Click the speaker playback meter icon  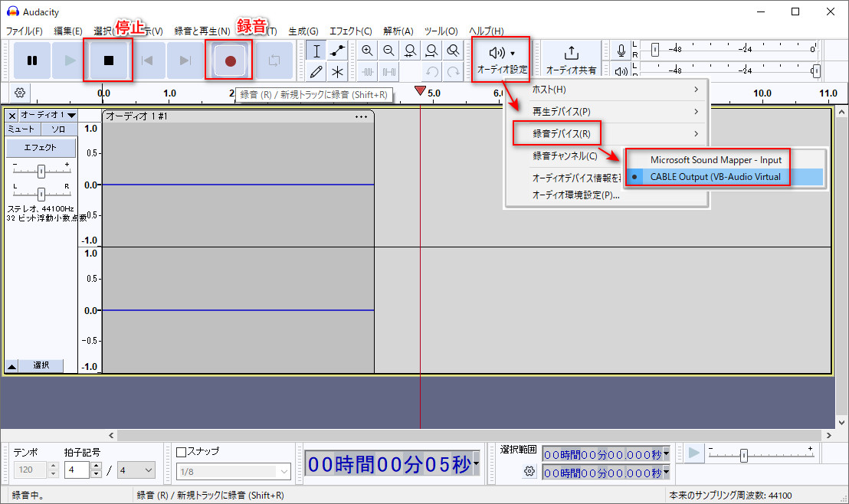(621, 71)
